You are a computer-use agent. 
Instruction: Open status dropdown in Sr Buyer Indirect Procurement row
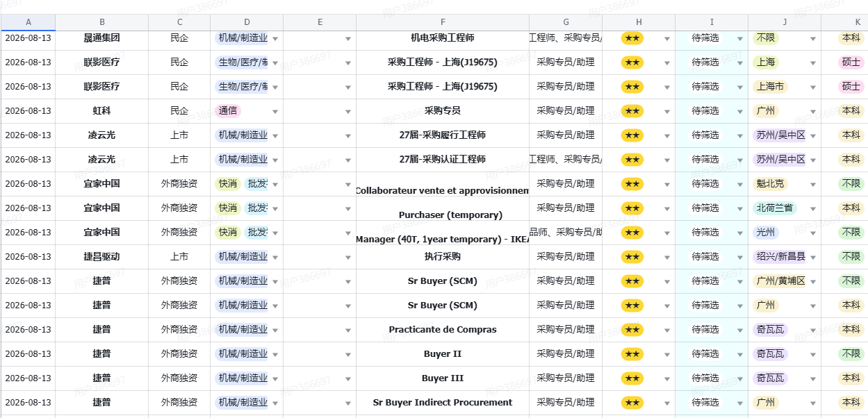pyautogui.click(x=740, y=403)
